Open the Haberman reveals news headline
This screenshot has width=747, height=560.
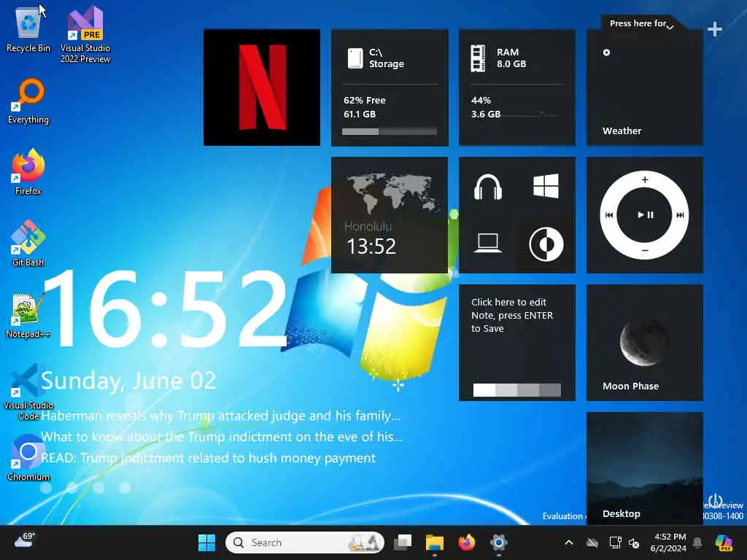[x=220, y=416]
